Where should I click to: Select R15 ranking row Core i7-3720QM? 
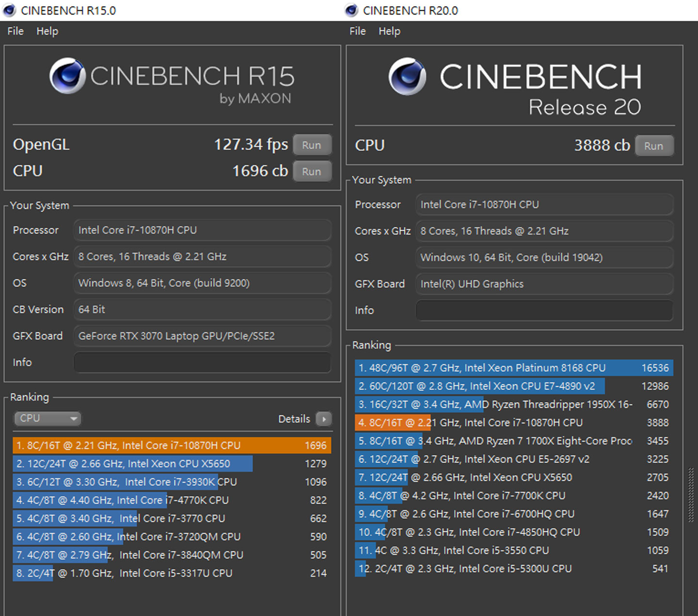(x=172, y=537)
